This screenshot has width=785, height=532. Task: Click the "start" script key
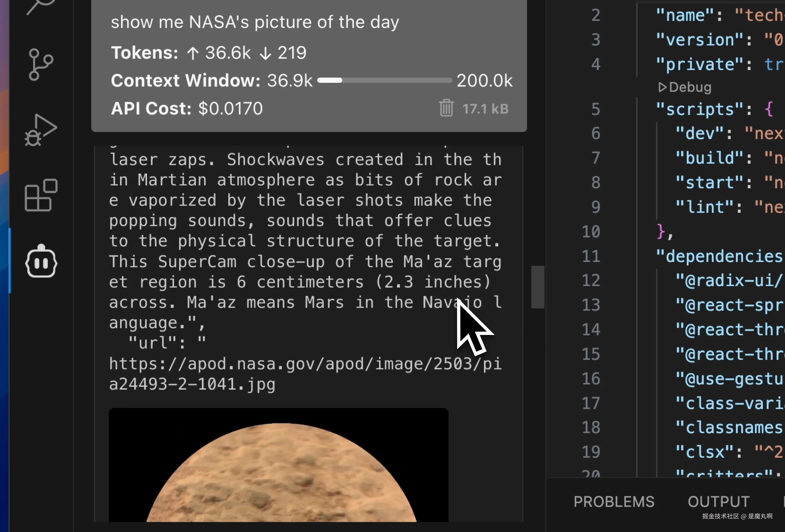(709, 183)
